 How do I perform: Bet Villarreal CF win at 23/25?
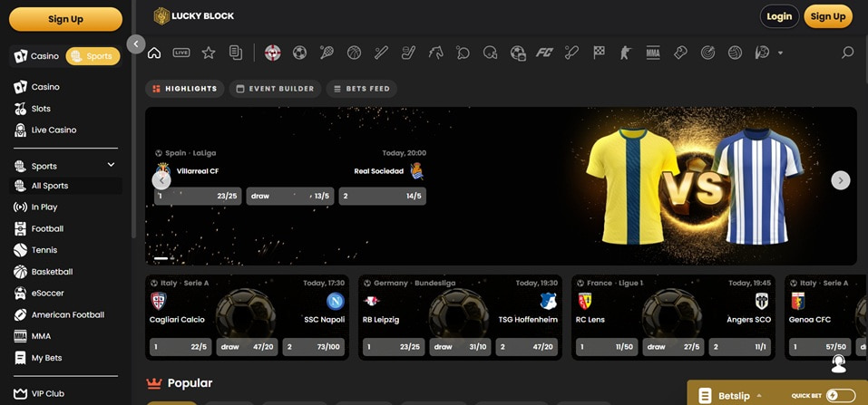click(x=198, y=196)
